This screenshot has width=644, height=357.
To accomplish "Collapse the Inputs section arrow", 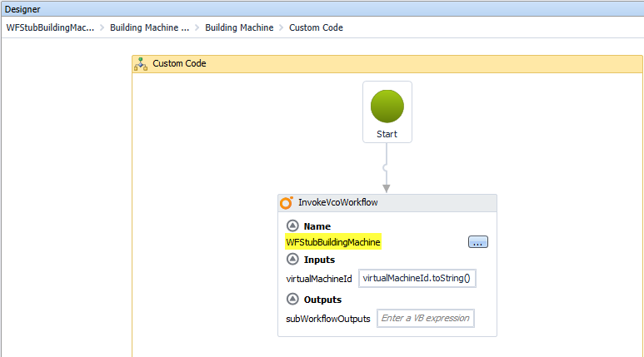I will (x=292, y=260).
